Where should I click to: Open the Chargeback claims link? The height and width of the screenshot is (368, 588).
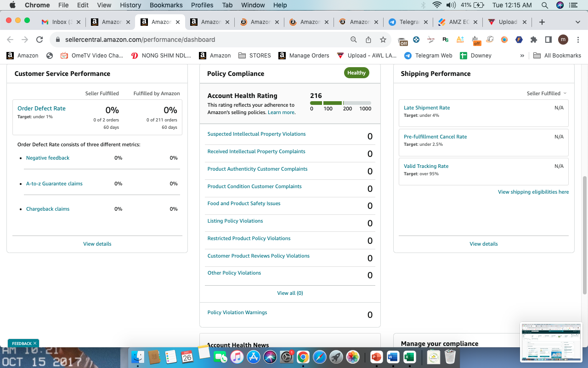tap(48, 209)
